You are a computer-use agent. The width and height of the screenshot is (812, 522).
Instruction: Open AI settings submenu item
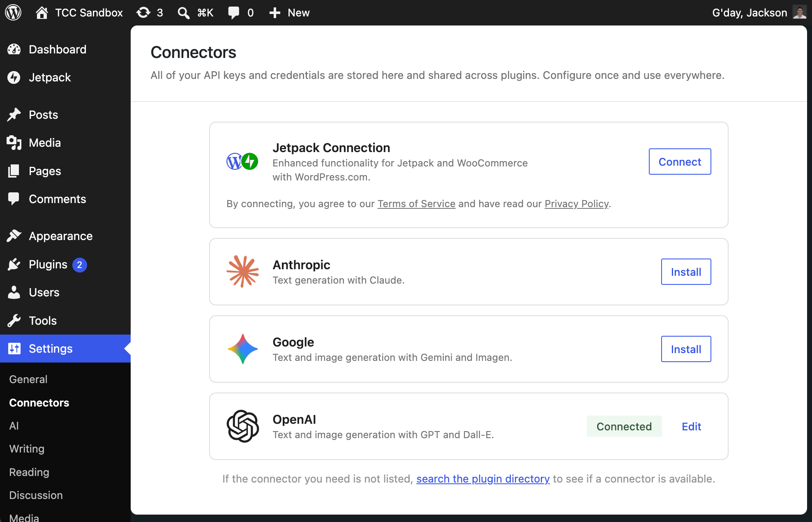14,425
